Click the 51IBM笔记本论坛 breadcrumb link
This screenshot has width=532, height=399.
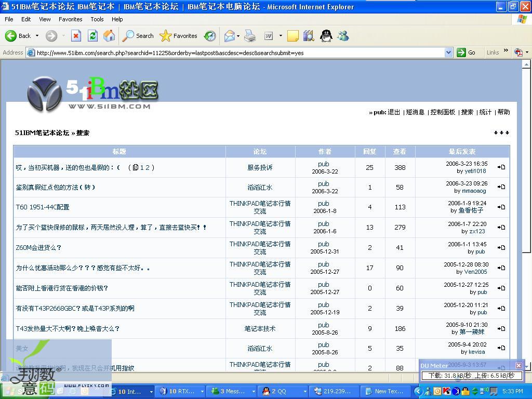click(42, 132)
